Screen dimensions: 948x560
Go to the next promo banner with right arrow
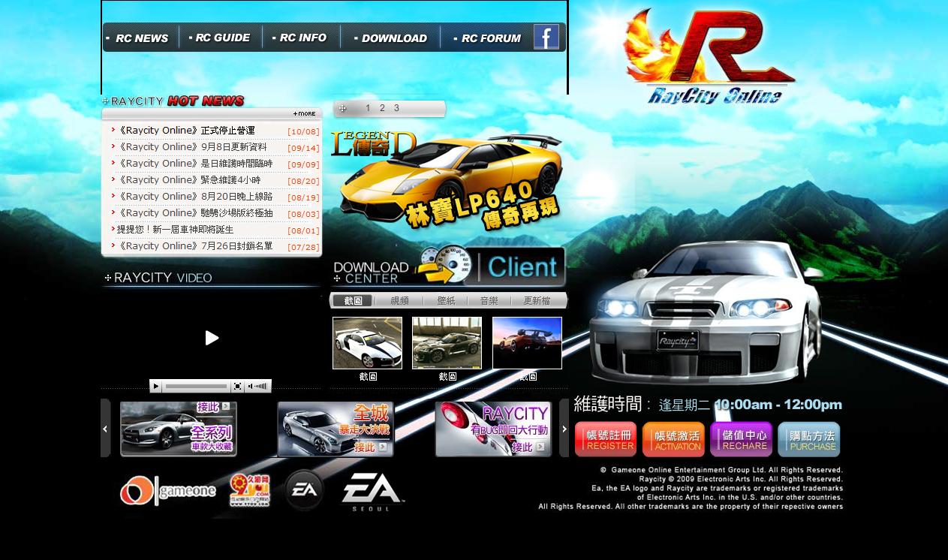coord(564,429)
